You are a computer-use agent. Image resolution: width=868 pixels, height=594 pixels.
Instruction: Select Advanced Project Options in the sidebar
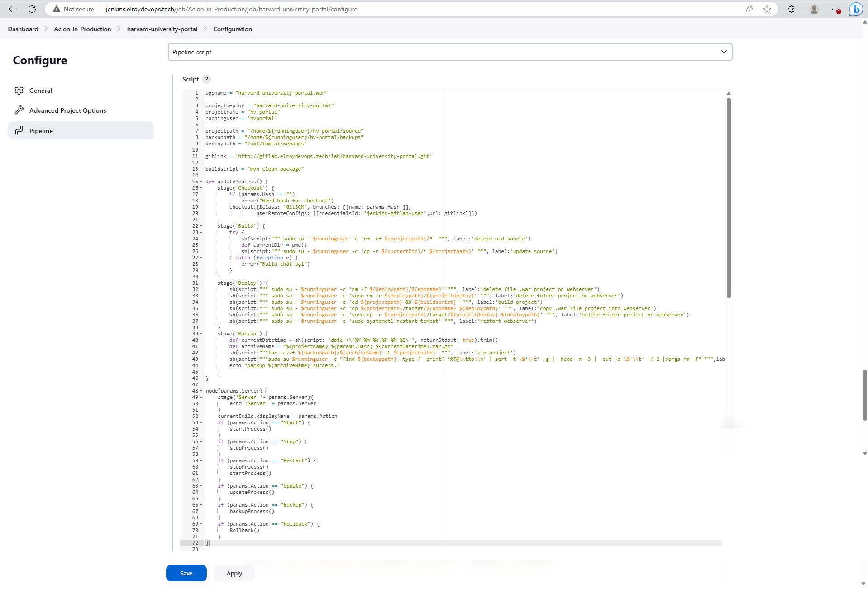tap(81, 110)
